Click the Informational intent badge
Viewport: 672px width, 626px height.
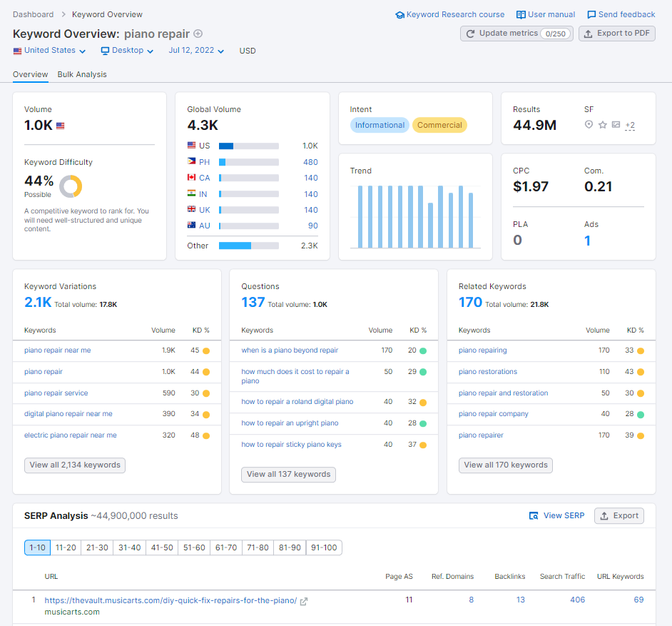[x=380, y=125]
